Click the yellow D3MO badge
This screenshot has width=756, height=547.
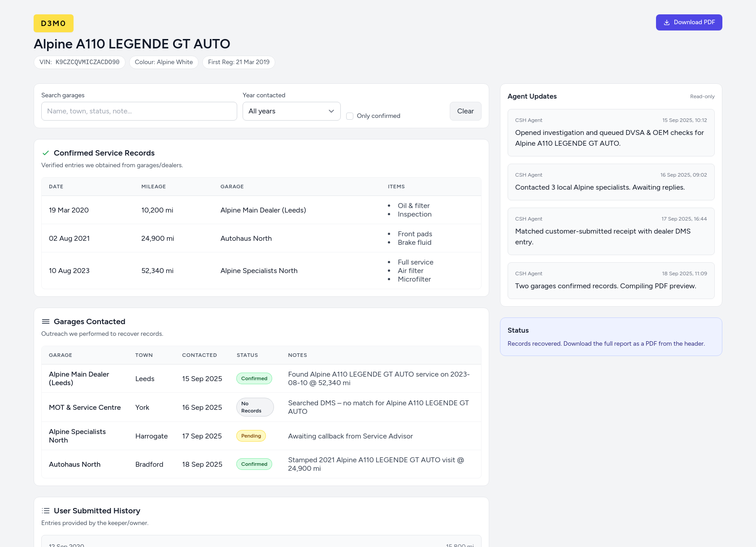click(53, 23)
